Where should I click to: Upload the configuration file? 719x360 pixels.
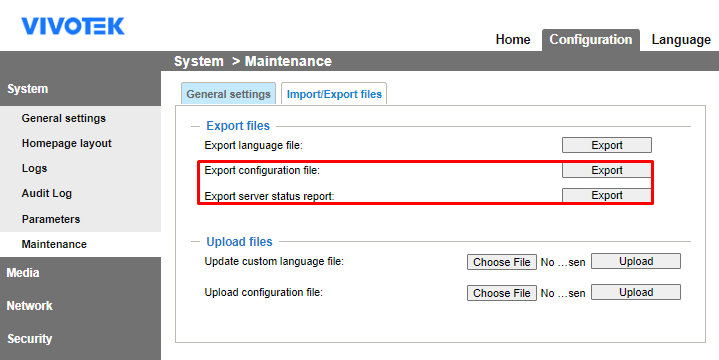[x=636, y=292]
